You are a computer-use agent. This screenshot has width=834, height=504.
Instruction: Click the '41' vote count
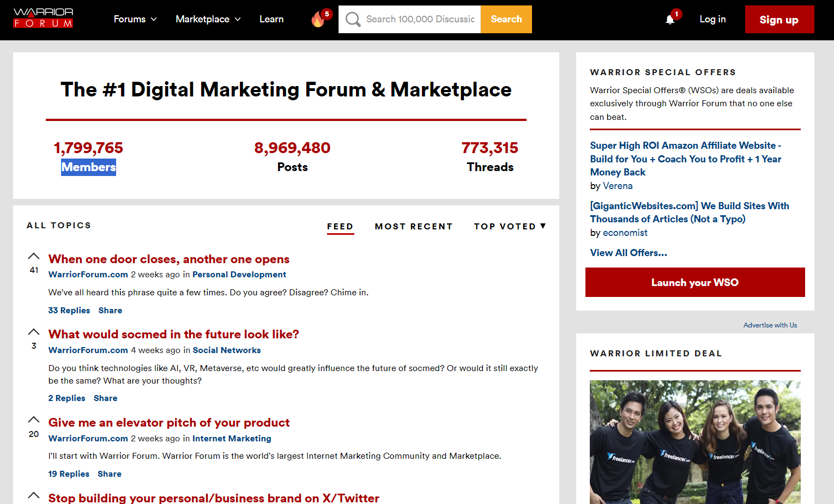click(34, 270)
